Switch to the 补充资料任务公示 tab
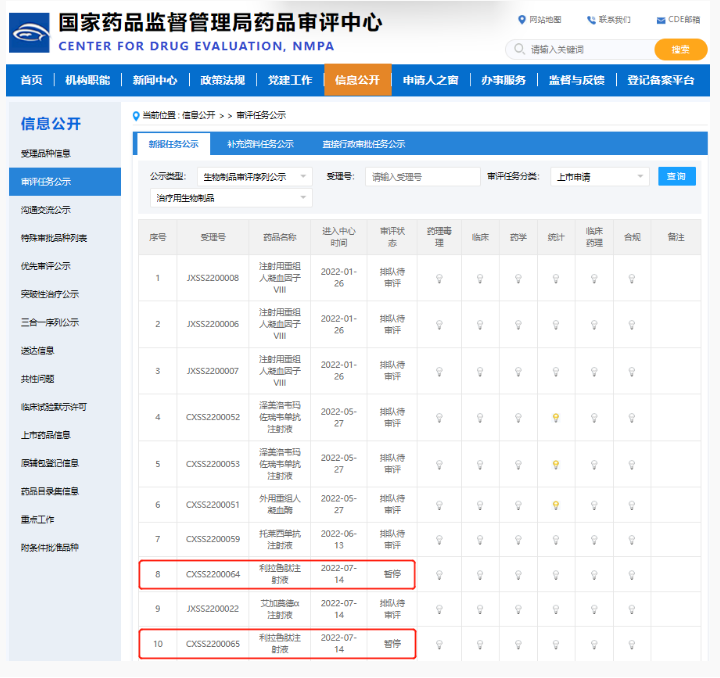The image size is (720, 678). coord(260,144)
